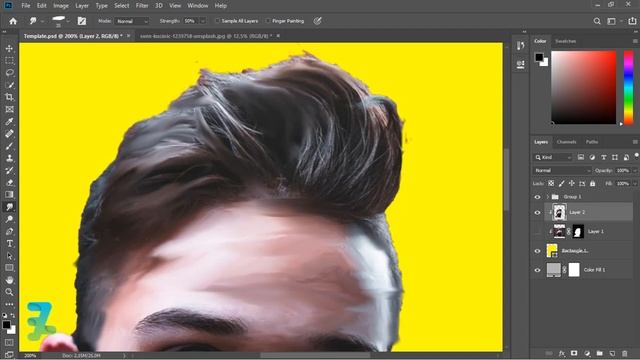This screenshot has height=360, width=640.
Task: Show Layer 1 via its visibility box
Action: (537, 231)
